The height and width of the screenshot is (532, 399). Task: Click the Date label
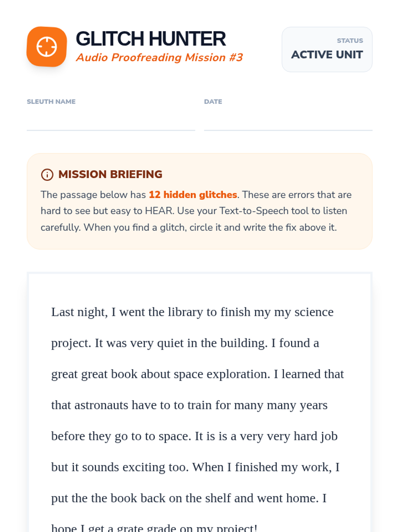pos(213,102)
